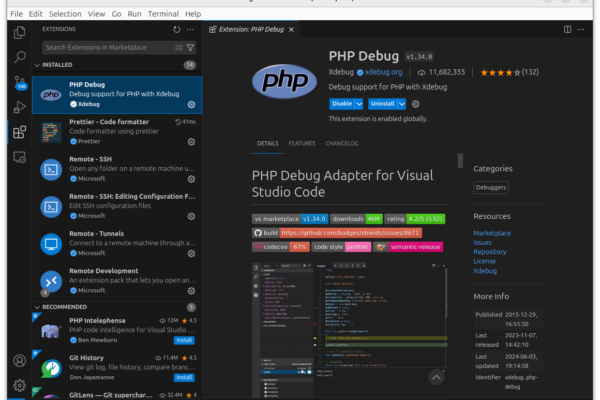Select PHP Intelephense in recommended list
This screenshot has height=400, width=600.
click(x=117, y=330)
